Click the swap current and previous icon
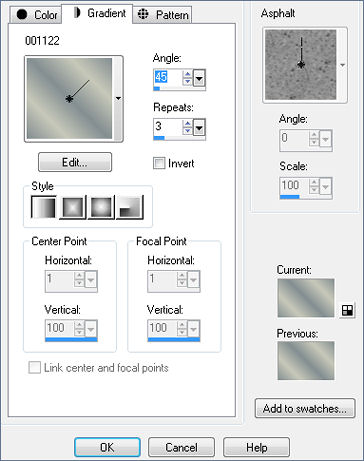This screenshot has height=461, width=364. click(x=347, y=310)
